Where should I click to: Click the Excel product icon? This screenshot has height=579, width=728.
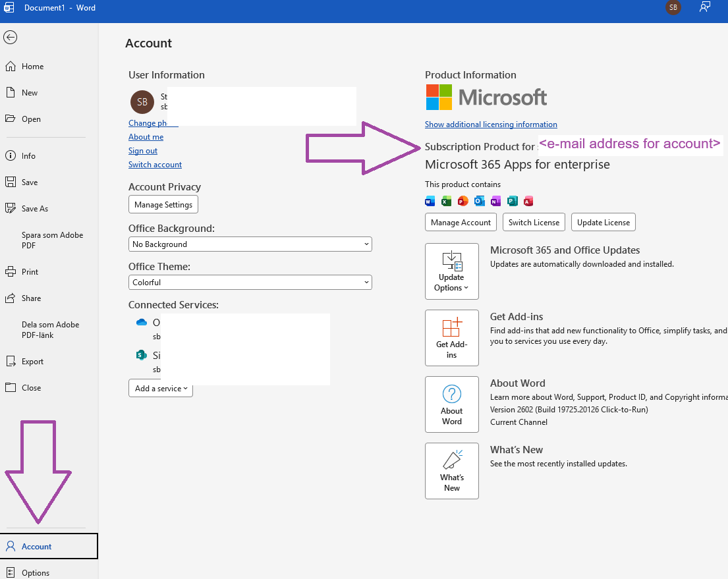click(446, 201)
